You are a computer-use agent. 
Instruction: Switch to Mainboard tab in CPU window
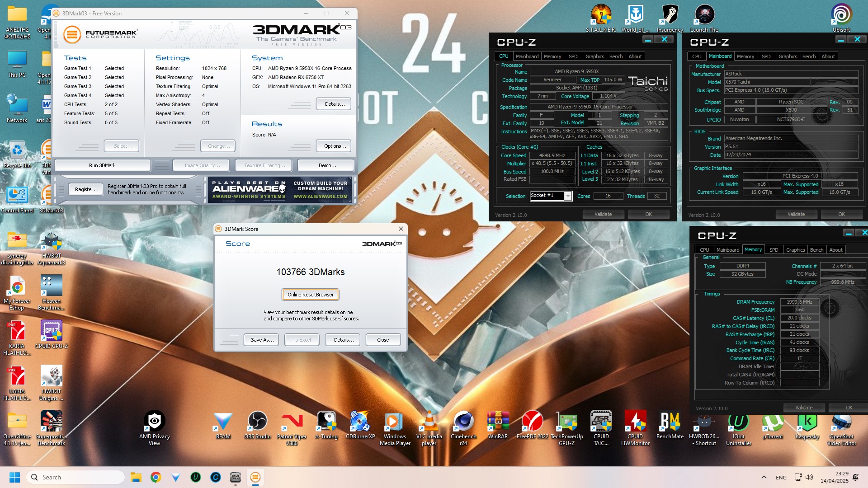tap(527, 56)
